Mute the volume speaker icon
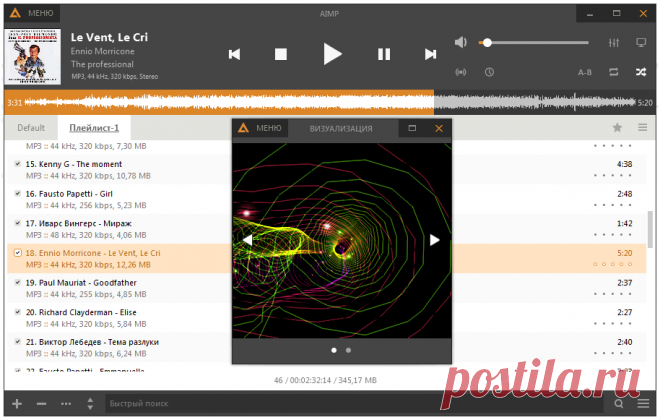 [x=461, y=42]
